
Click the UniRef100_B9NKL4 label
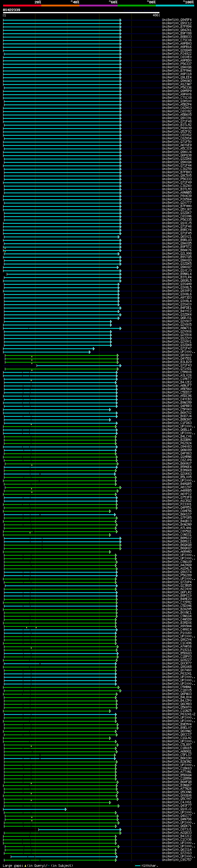177,274
